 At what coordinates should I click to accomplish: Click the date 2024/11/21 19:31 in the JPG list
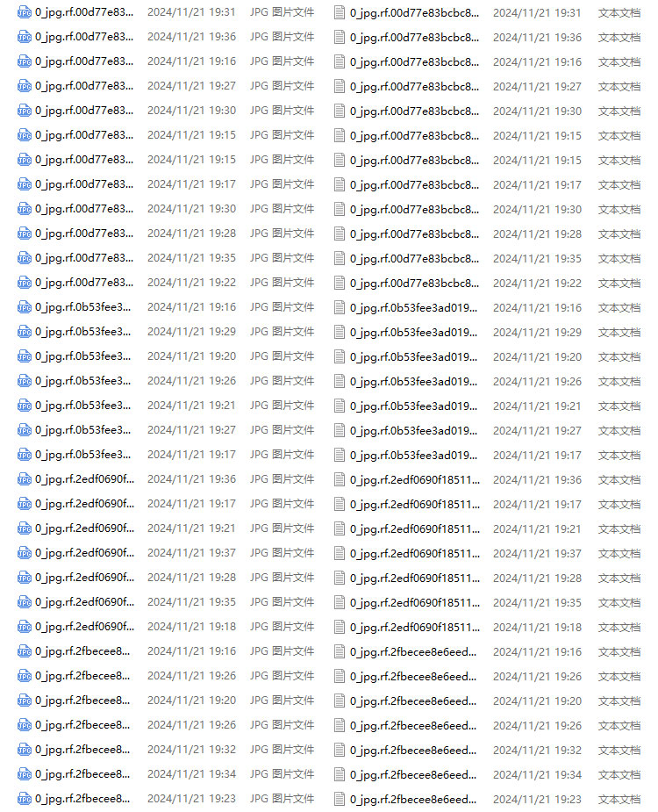191,12
